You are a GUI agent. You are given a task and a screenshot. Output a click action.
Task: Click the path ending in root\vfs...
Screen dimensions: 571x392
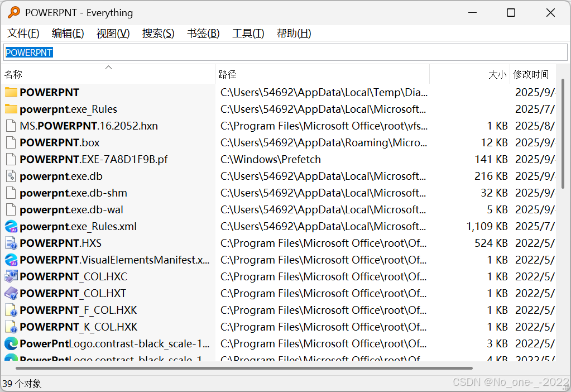point(324,126)
